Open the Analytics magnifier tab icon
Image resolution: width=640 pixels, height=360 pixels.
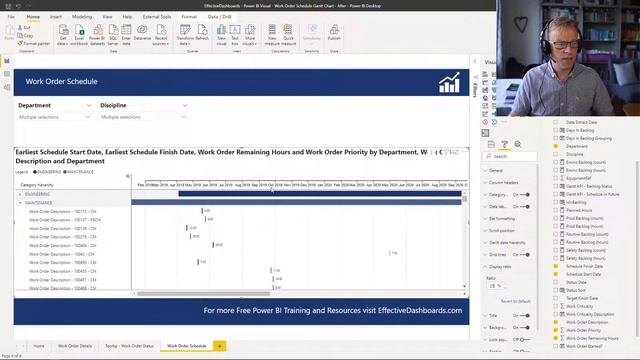click(x=518, y=144)
